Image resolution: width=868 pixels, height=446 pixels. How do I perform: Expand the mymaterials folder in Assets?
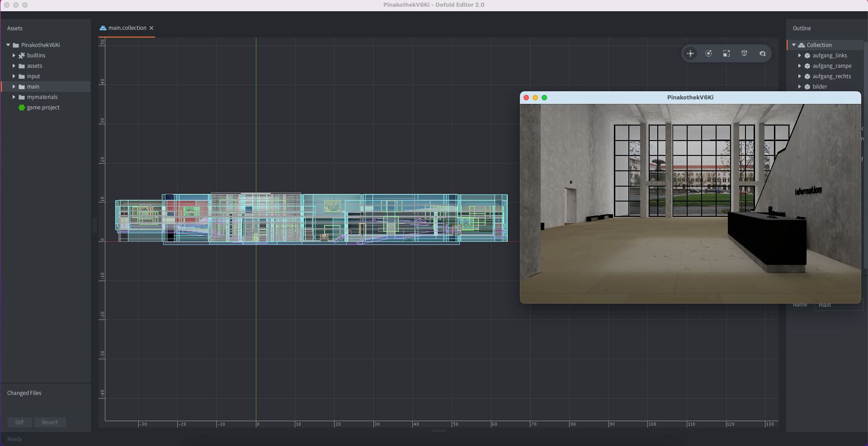(x=14, y=97)
